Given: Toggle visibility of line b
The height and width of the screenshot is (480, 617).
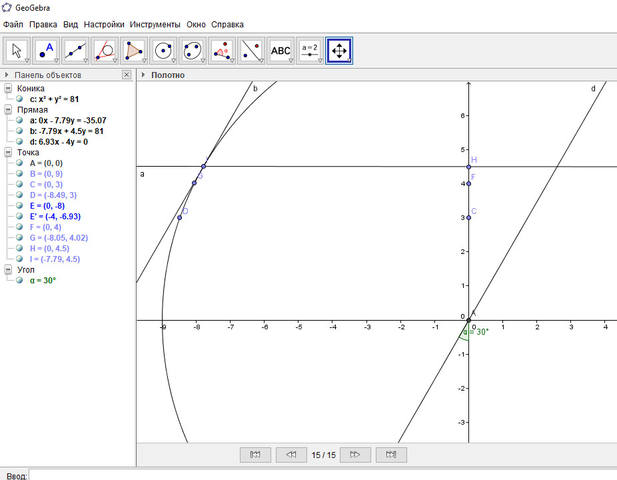Looking at the screenshot, I should (19, 131).
